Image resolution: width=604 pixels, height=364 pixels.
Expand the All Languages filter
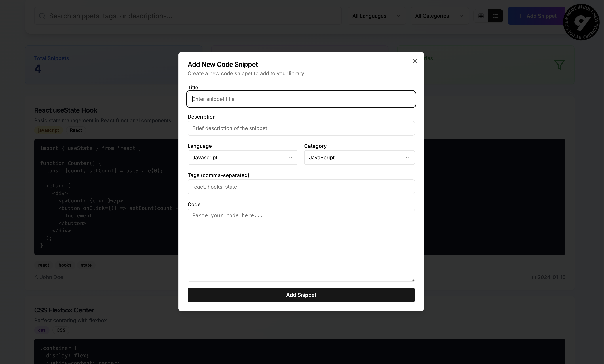click(376, 16)
